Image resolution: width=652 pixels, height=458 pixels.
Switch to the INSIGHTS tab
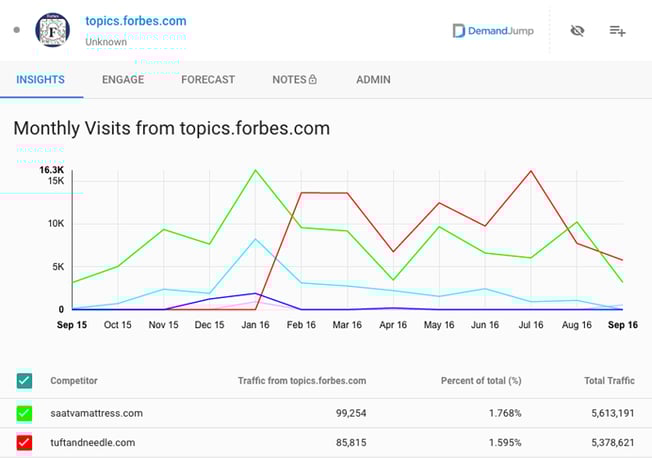pyautogui.click(x=40, y=79)
